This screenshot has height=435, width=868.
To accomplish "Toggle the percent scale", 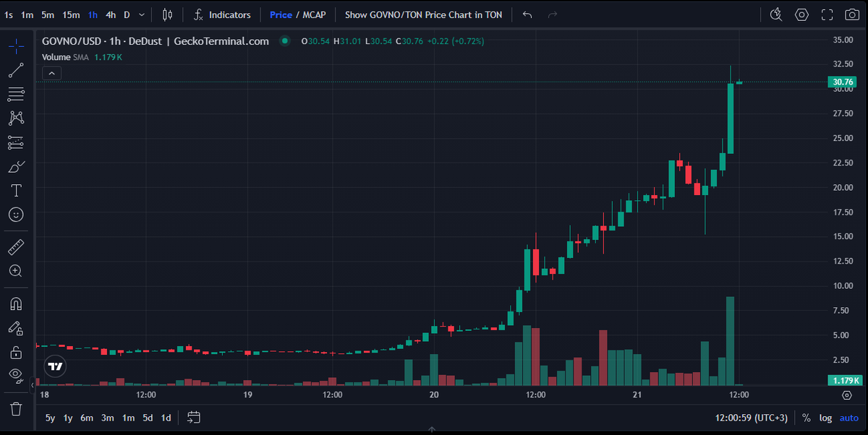I will pos(807,418).
